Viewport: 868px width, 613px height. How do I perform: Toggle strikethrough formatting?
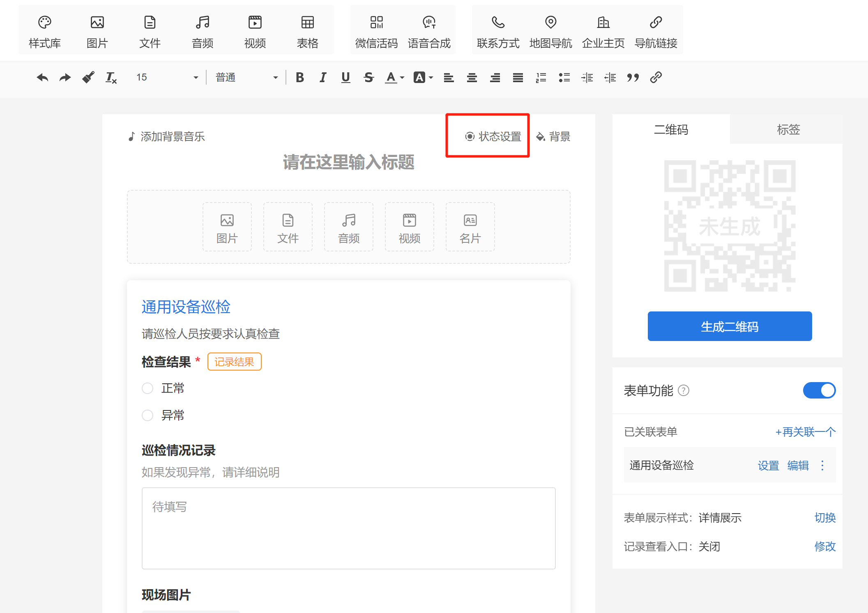click(x=369, y=77)
